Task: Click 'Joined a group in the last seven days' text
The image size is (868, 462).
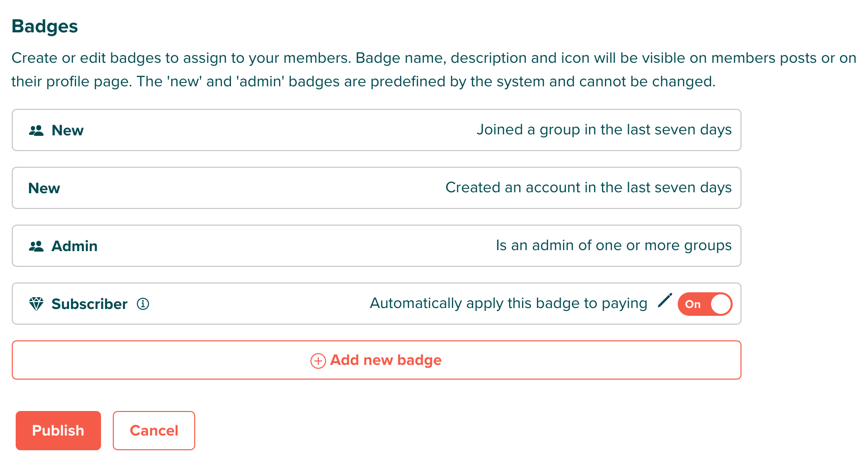Action: pos(604,129)
